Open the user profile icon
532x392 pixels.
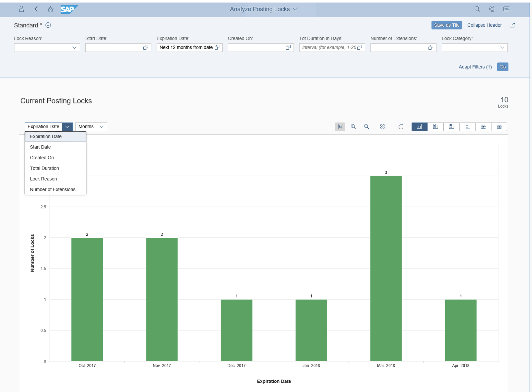[21, 9]
